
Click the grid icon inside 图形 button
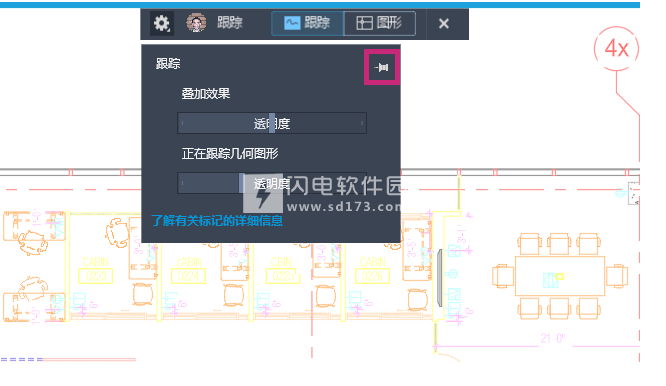click(364, 23)
